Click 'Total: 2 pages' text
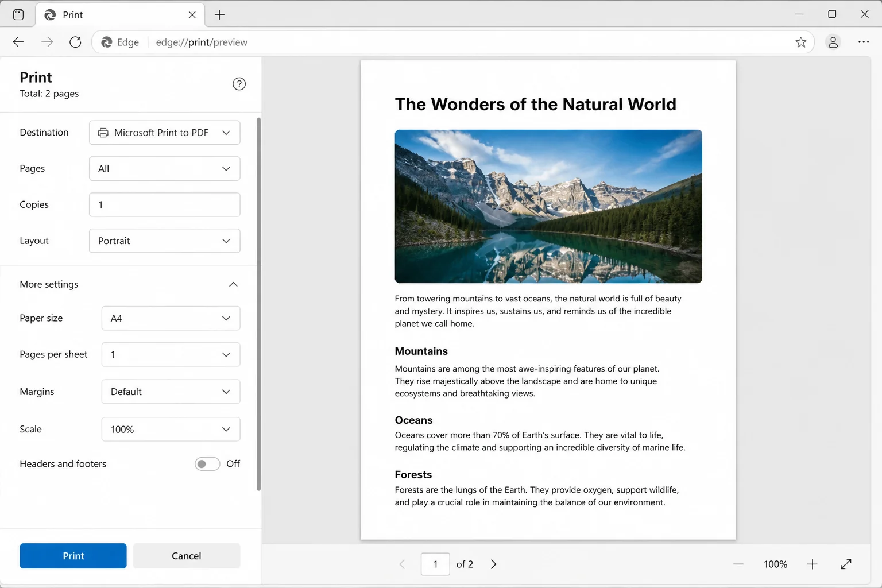 pos(49,94)
